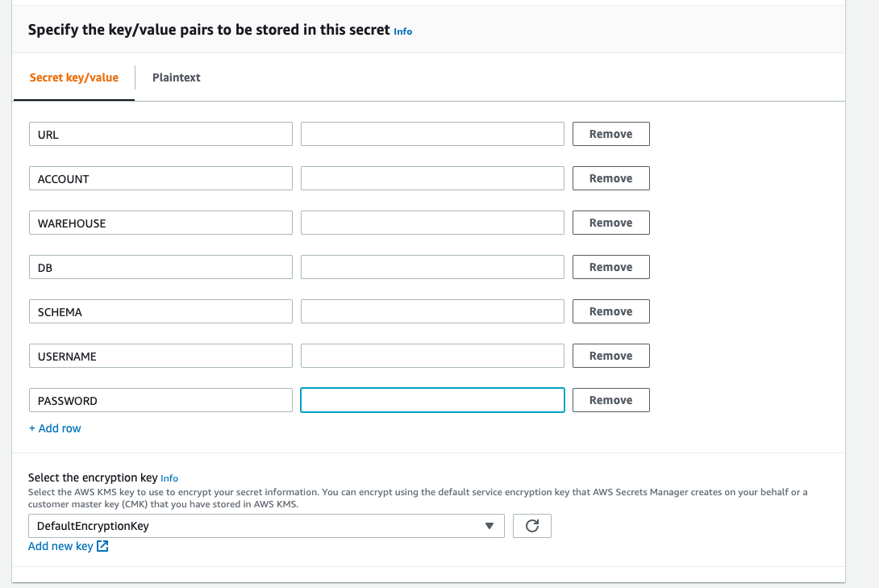The image size is (879, 588).
Task: Click the value field for DB
Action: (x=432, y=267)
